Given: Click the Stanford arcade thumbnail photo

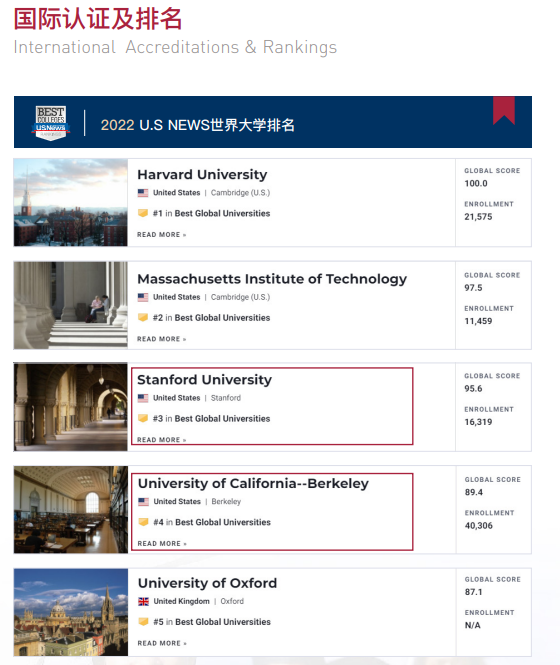Looking at the screenshot, I should click(70, 407).
